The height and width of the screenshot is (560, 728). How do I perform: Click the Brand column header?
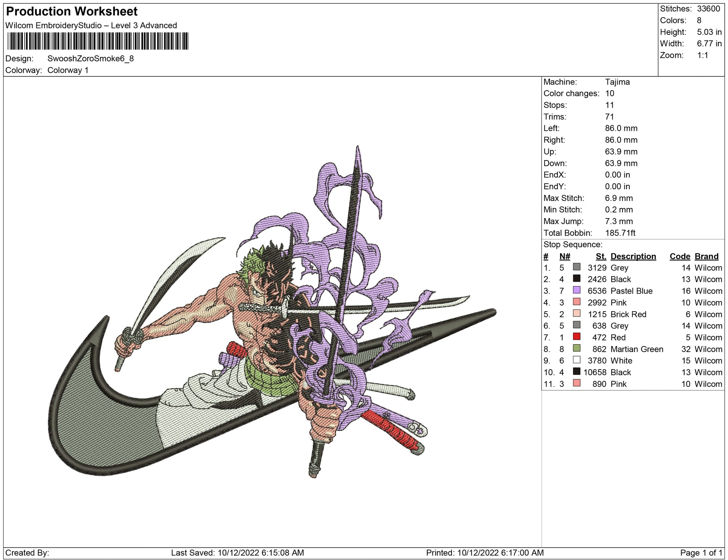tap(706, 256)
